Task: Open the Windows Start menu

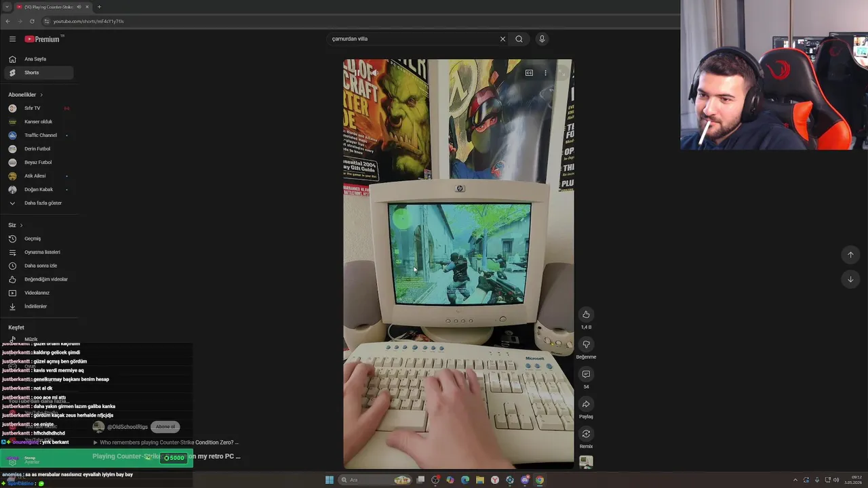Action: click(329, 480)
